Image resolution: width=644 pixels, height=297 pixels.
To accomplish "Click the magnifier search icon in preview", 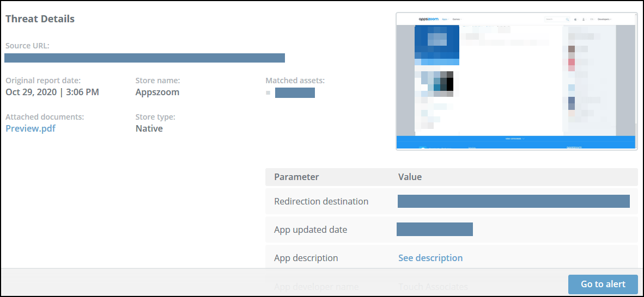I will (x=567, y=19).
